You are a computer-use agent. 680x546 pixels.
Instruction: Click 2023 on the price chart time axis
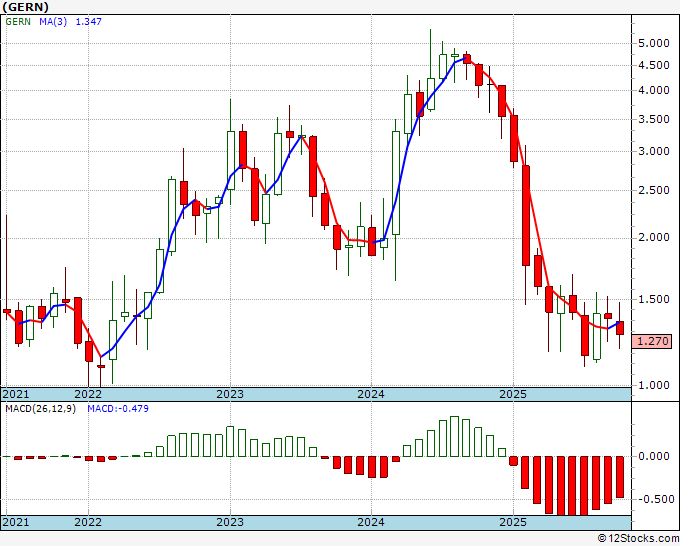point(230,394)
